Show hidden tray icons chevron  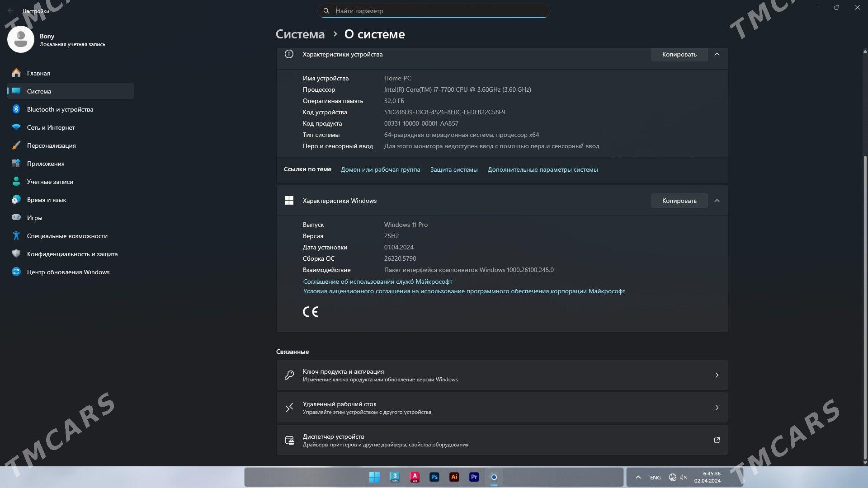pyautogui.click(x=638, y=477)
